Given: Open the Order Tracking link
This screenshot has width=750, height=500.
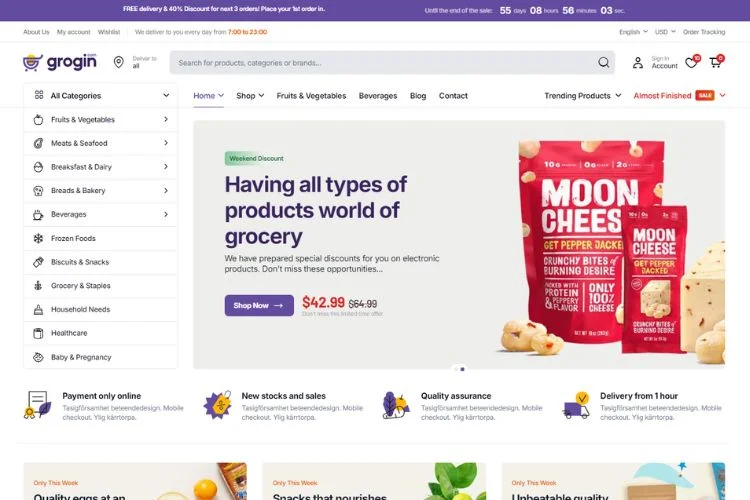Looking at the screenshot, I should click(x=704, y=32).
